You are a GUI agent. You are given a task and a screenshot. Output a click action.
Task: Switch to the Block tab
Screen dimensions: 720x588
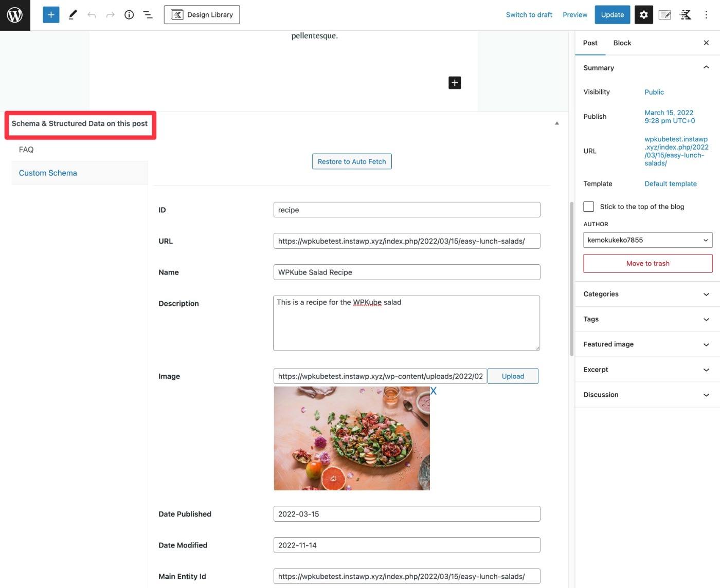coord(622,43)
